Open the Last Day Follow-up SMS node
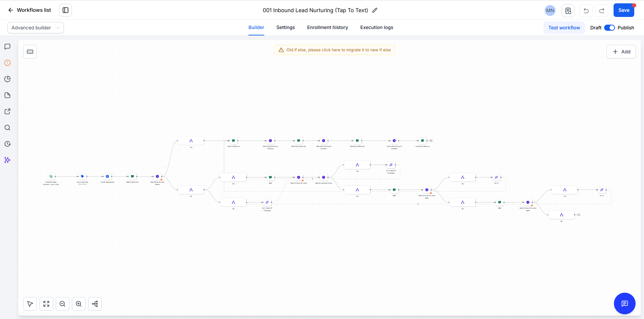The height and width of the screenshot is (319, 644). coord(422,141)
